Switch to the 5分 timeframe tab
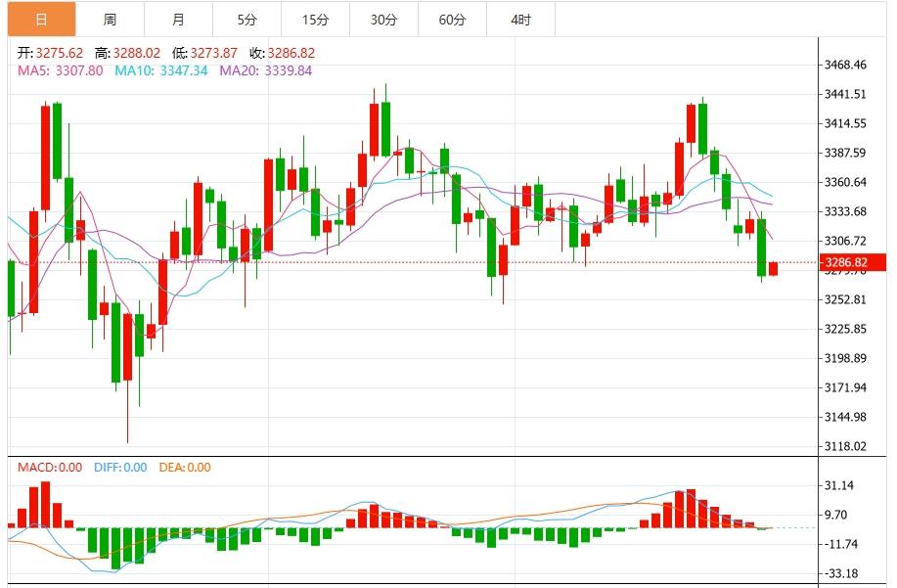The width and height of the screenshot is (897, 588). point(247,20)
